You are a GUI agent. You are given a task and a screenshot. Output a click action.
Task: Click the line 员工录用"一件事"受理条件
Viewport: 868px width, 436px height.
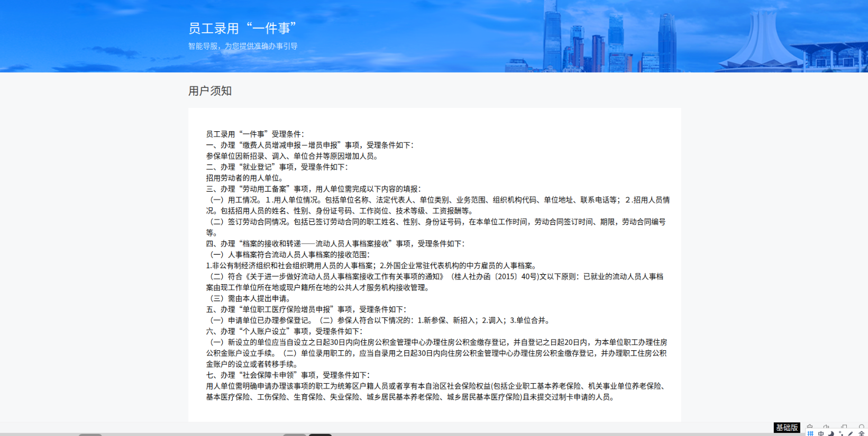[x=255, y=134]
